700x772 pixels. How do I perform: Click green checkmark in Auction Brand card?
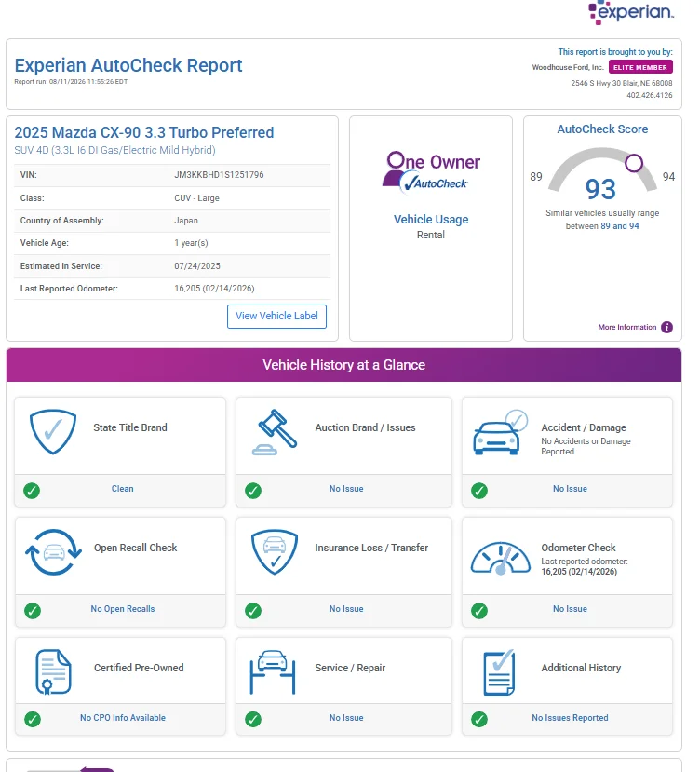pyautogui.click(x=253, y=491)
